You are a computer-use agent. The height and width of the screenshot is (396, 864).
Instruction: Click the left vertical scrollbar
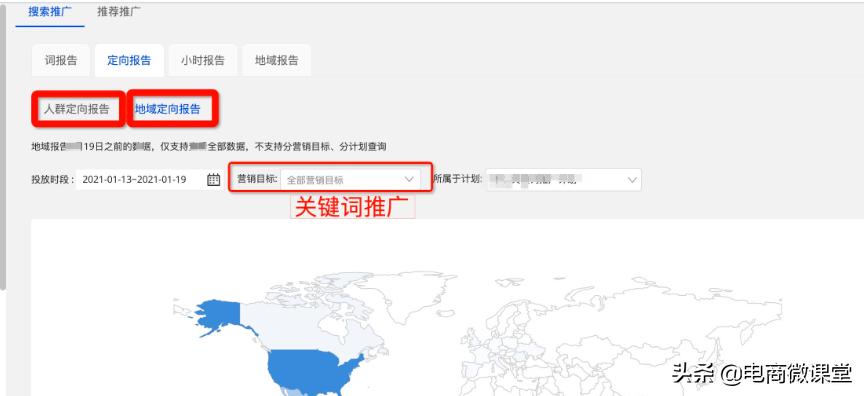click(x=3, y=147)
